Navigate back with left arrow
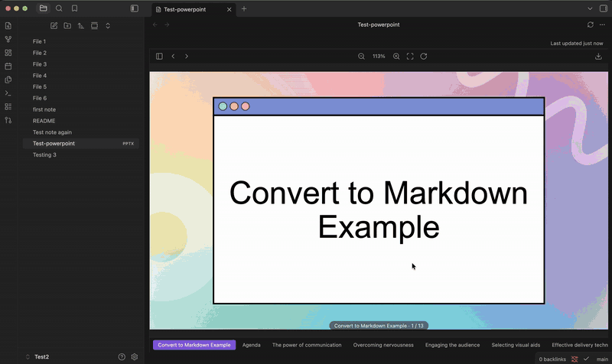Image resolution: width=612 pixels, height=364 pixels. point(155,24)
